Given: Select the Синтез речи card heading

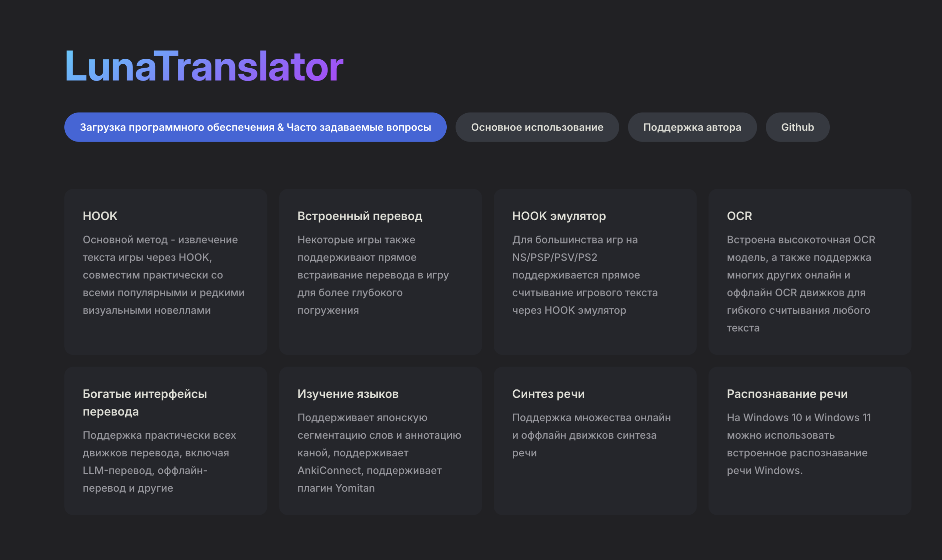Looking at the screenshot, I should tap(548, 394).
